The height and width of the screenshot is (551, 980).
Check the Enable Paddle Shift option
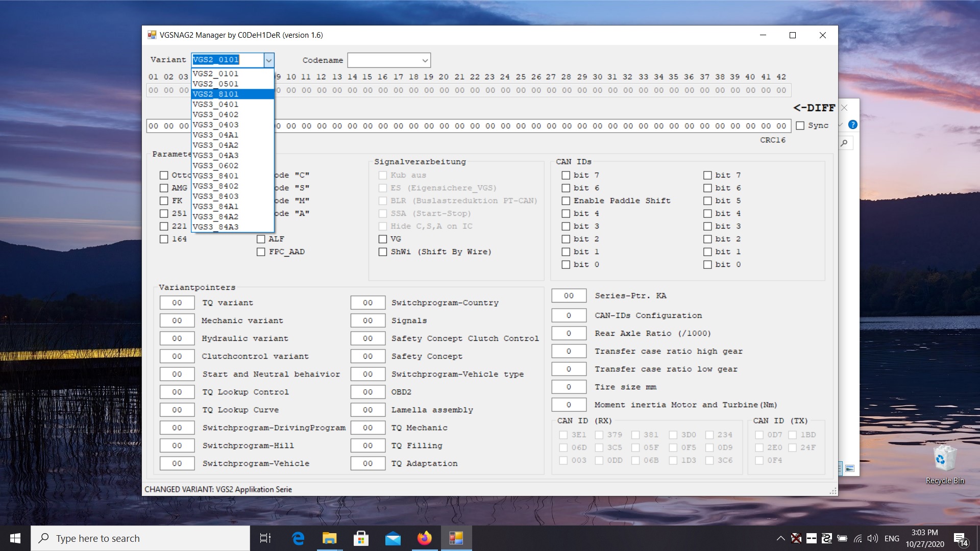click(x=566, y=201)
